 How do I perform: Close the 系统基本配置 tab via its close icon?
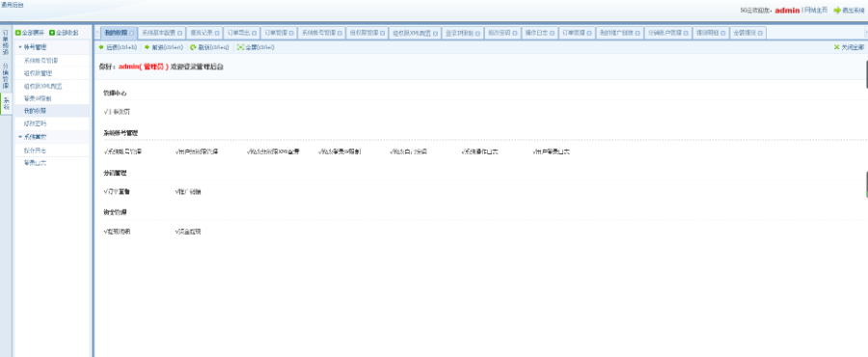(179, 33)
